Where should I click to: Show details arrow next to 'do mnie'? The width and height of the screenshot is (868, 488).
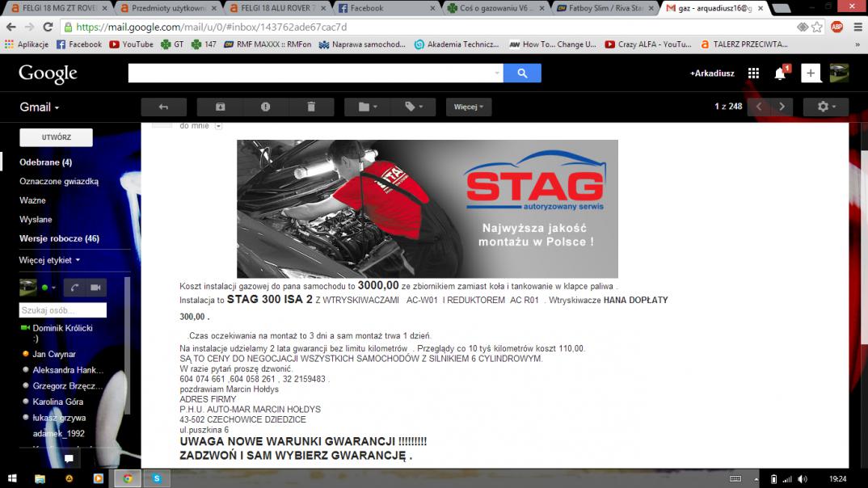(x=219, y=126)
